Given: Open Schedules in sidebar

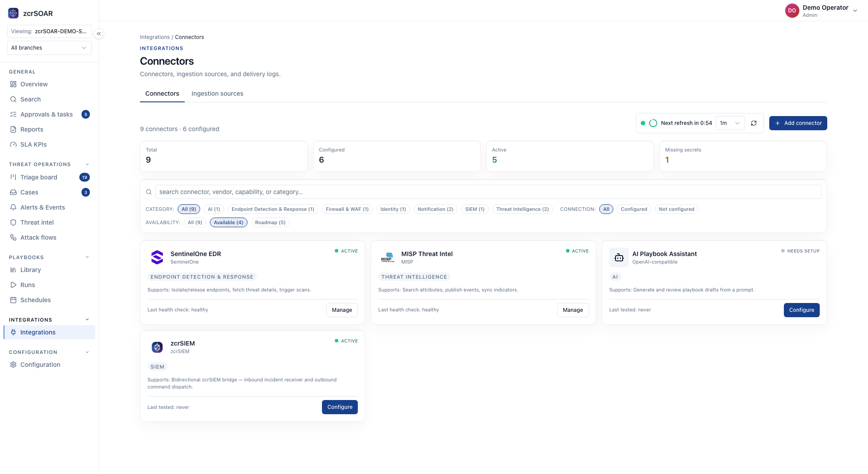Looking at the screenshot, I should coord(49,300).
